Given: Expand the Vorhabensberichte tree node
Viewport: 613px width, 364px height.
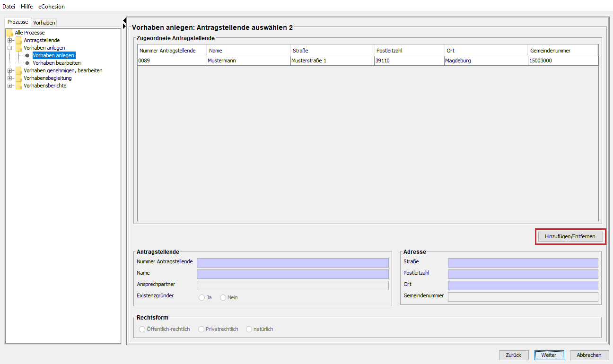Looking at the screenshot, I should 9,86.
